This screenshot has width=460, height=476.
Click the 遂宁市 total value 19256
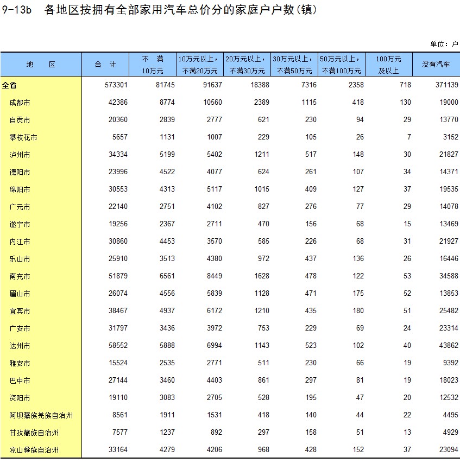pyautogui.click(x=118, y=224)
